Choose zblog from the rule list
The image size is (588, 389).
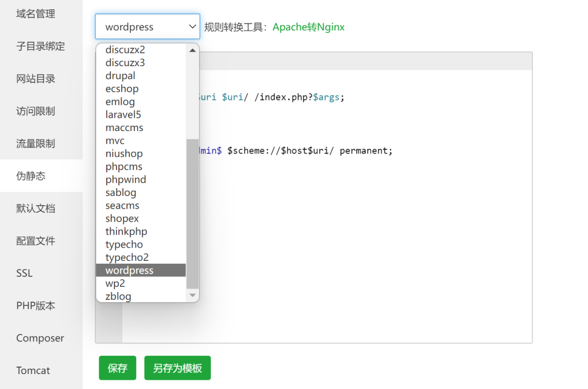pos(118,296)
